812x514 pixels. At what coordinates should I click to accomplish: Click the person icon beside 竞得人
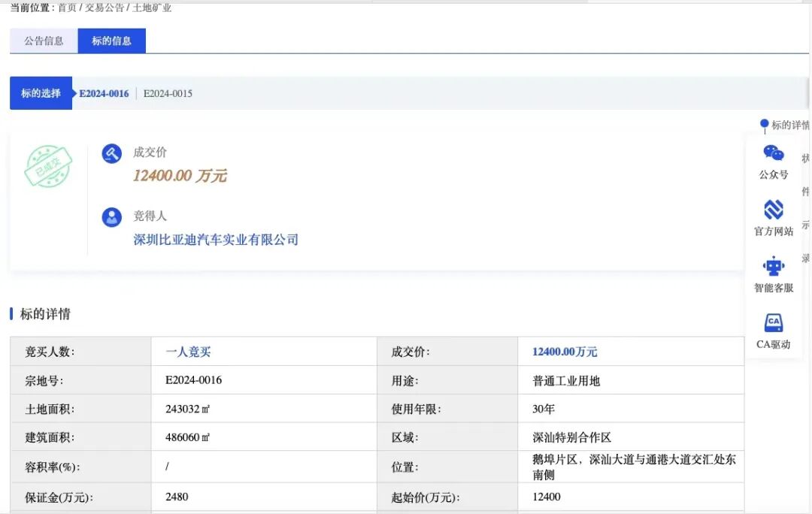[x=111, y=216]
